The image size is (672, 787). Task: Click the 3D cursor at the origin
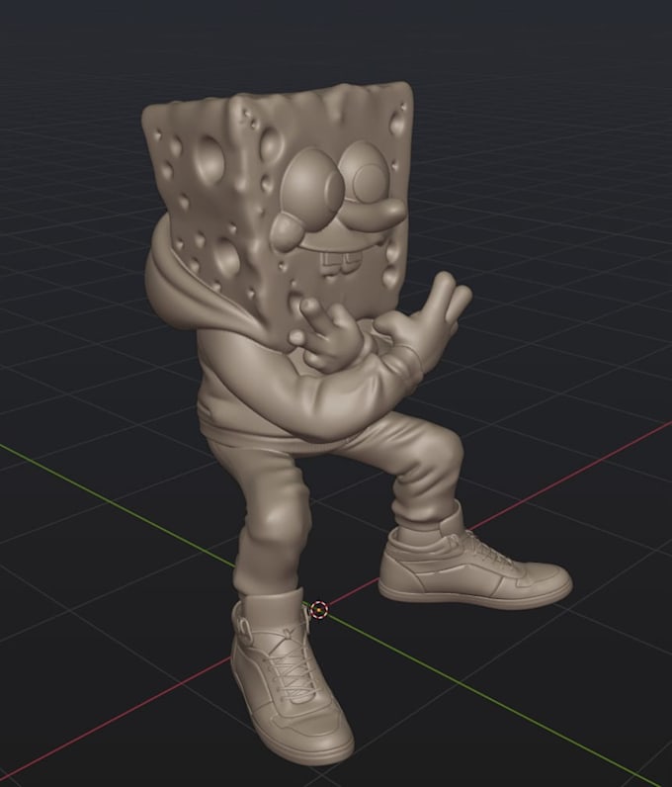coord(319,610)
